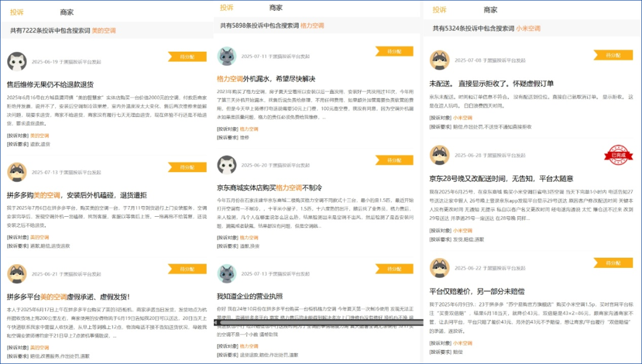This screenshot has height=364, width=642.
Task: Click 投诉要求 text 维修
Action: coord(244,138)
